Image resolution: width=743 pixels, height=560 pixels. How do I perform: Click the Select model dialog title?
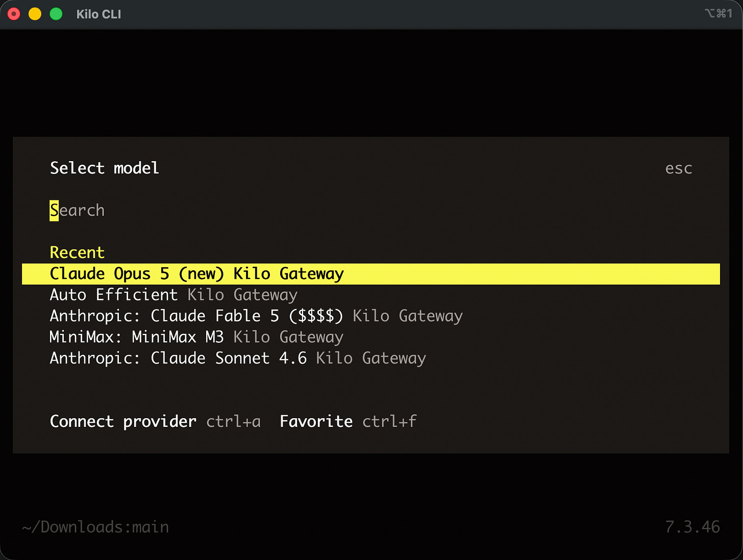coord(105,168)
